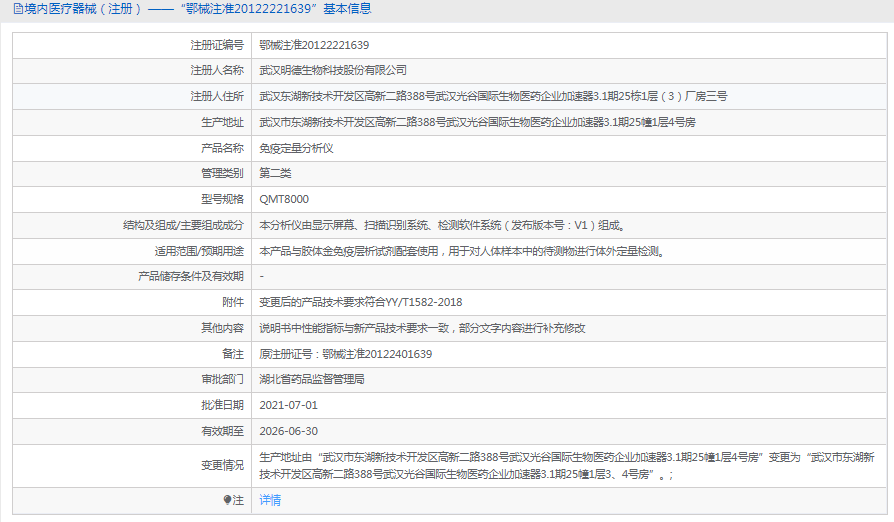Click the 注册证编号 label cell
Viewport: 894px width, 522px height.
[x=132, y=45]
